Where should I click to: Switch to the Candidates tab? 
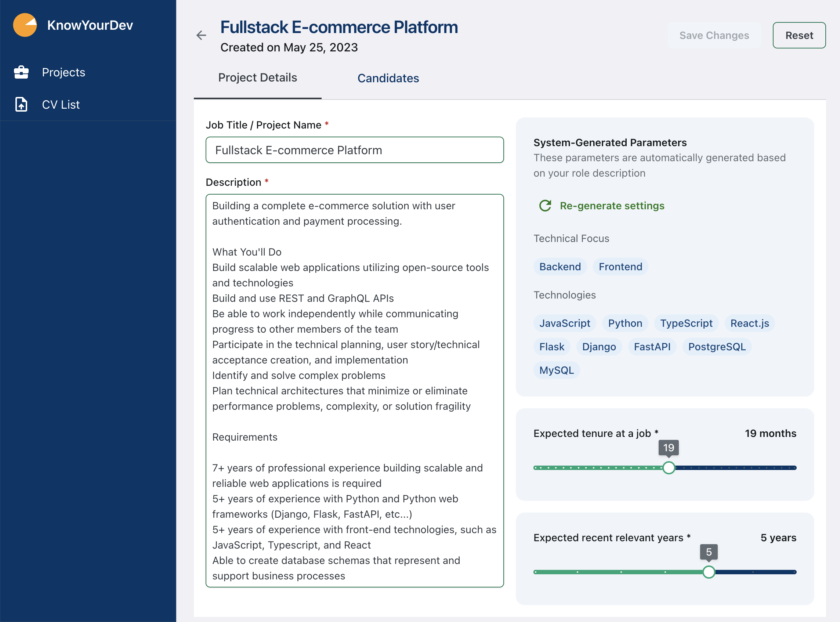coord(388,78)
